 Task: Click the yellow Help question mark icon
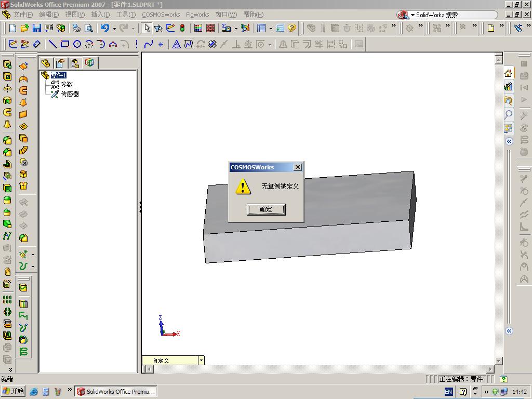coord(292,28)
